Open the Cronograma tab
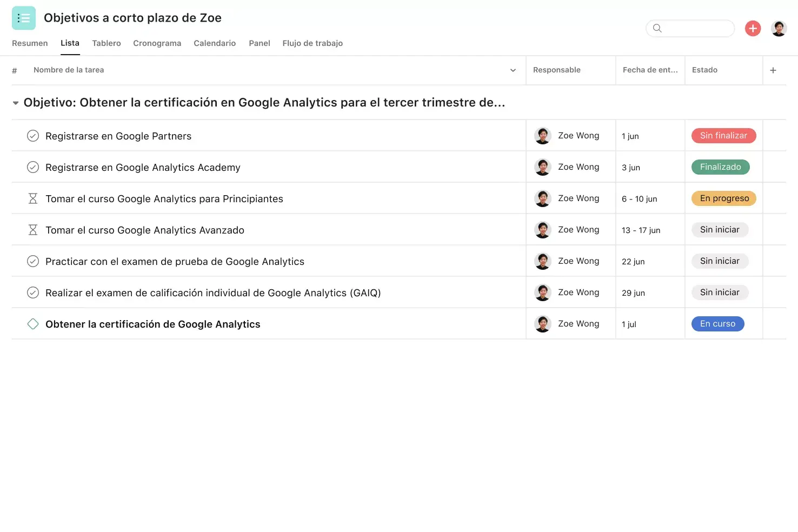The height and width of the screenshot is (532, 798). (x=157, y=43)
